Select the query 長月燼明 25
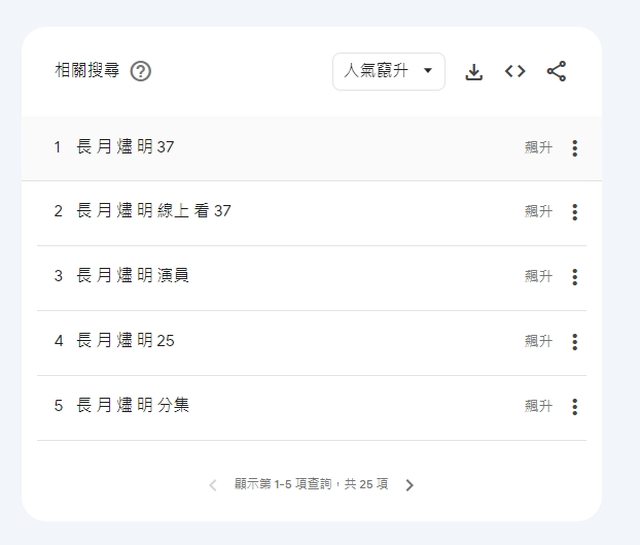 coord(125,341)
